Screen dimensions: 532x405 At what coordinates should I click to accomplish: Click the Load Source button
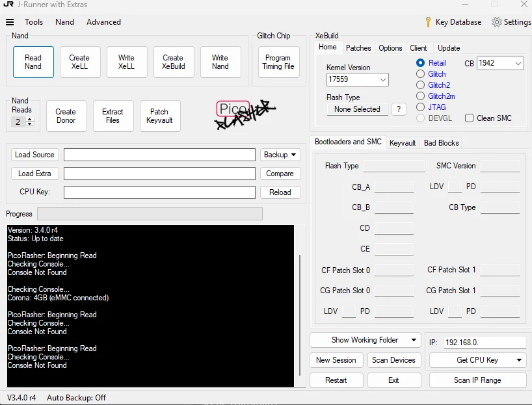coord(34,155)
